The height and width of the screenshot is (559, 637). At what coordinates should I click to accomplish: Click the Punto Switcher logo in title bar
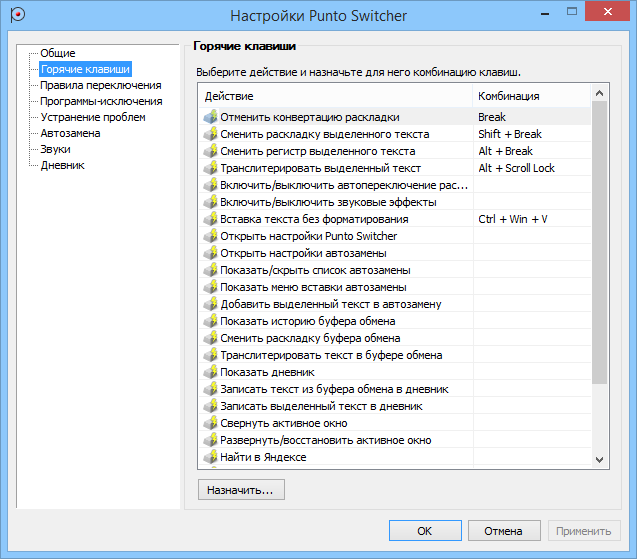pyautogui.click(x=17, y=15)
